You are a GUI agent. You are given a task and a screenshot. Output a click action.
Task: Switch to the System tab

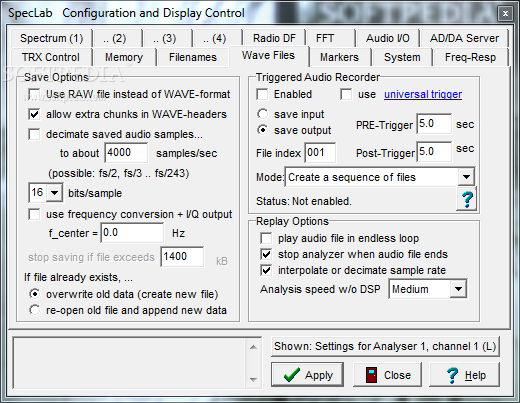(x=402, y=57)
